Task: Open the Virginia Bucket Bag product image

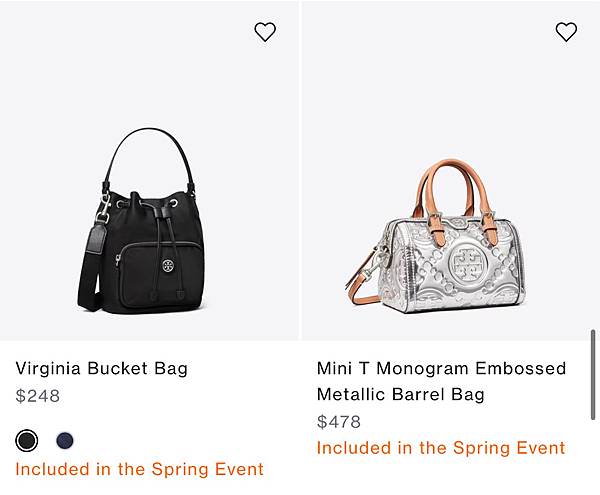Action: pyautogui.click(x=149, y=170)
